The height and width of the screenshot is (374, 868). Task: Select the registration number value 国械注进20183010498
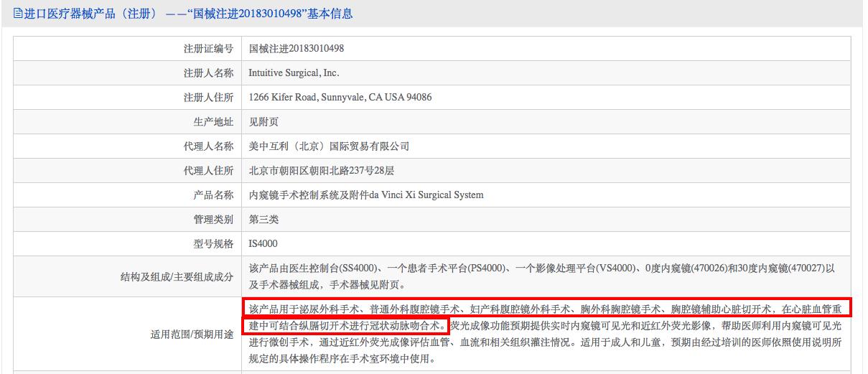click(297, 49)
